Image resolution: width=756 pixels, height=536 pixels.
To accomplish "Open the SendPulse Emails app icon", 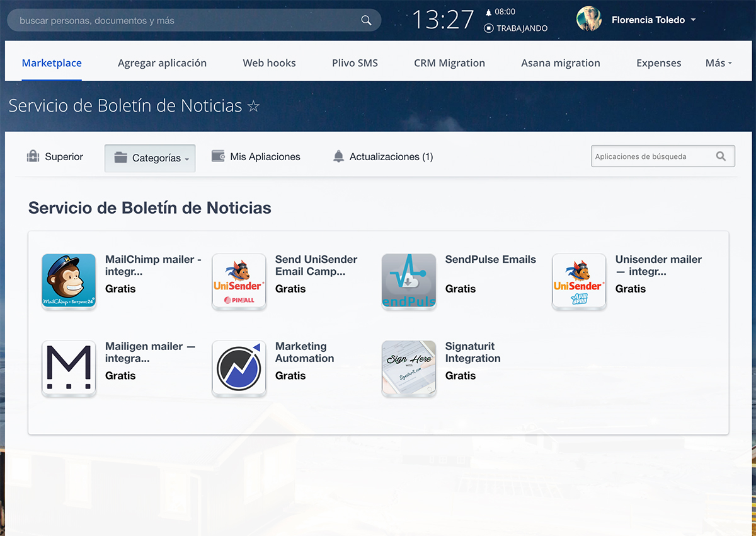I will pyautogui.click(x=409, y=281).
